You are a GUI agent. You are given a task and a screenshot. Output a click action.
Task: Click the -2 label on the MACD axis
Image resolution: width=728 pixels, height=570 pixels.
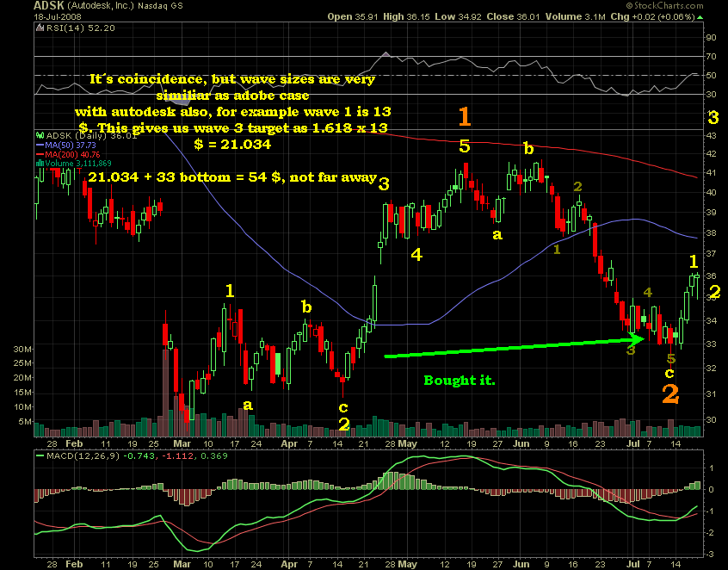[710, 532]
